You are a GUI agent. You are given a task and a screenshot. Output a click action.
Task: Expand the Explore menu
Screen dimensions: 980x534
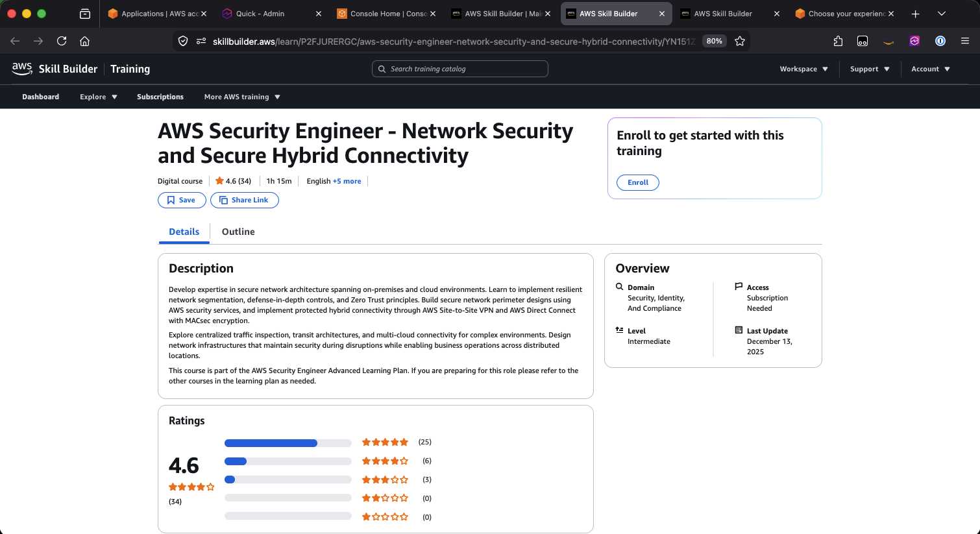click(x=99, y=97)
